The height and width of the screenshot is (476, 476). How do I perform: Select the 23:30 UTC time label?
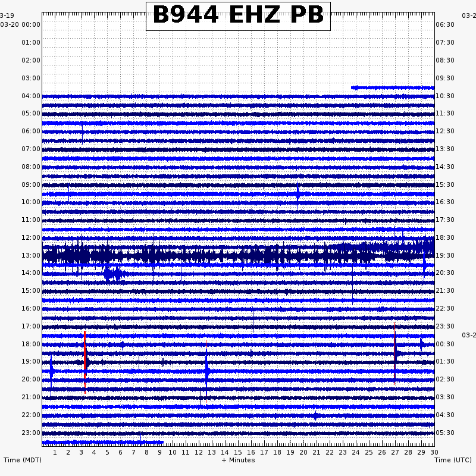click(445, 326)
